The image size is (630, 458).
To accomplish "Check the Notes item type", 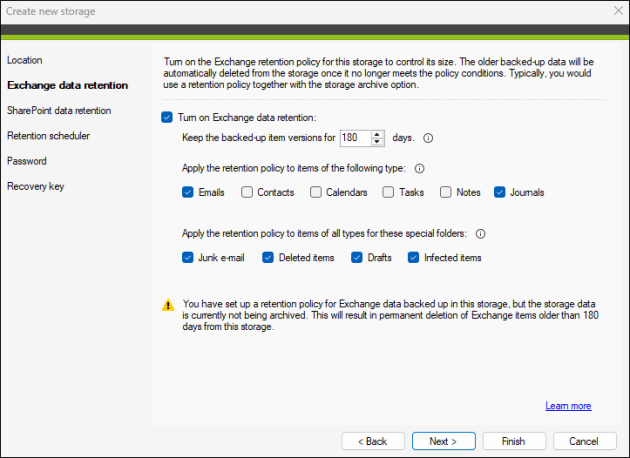I will tap(446, 192).
